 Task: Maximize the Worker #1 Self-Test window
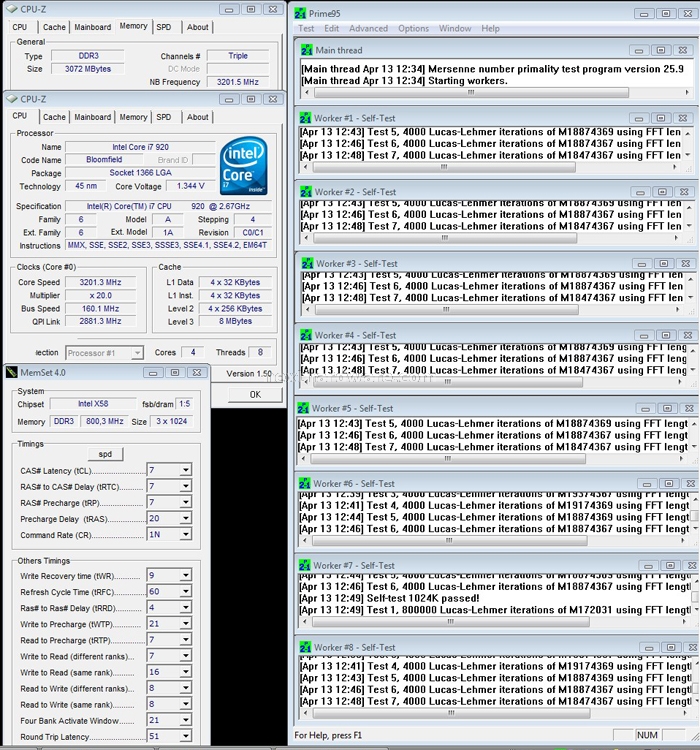tap(661, 118)
